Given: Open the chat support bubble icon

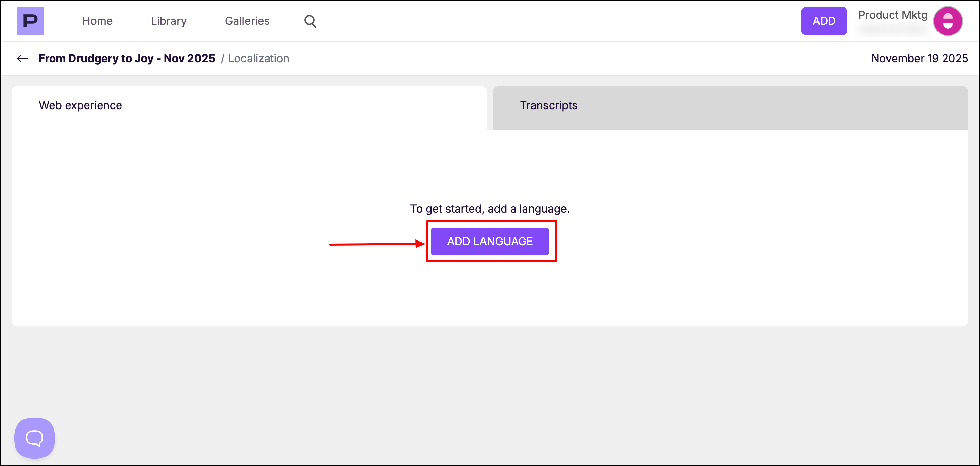Looking at the screenshot, I should click(35, 438).
